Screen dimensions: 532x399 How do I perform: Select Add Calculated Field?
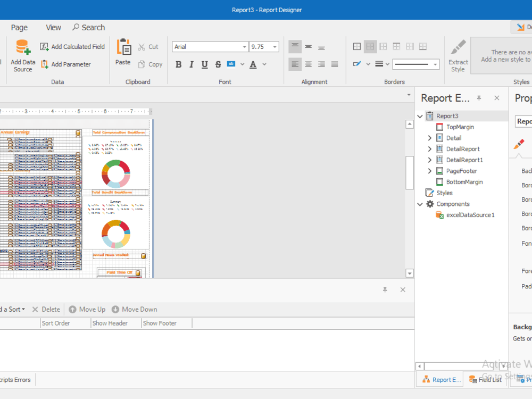point(72,46)
